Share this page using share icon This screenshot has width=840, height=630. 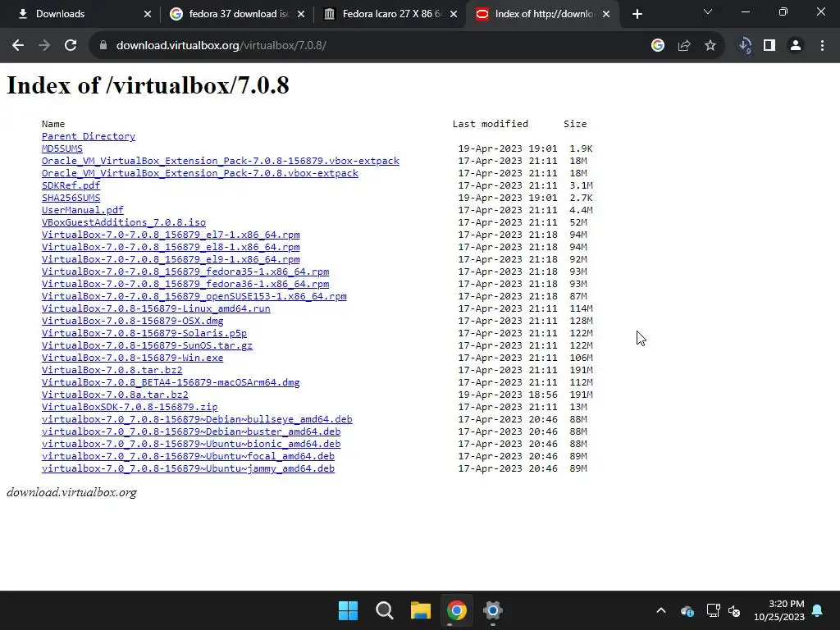[x=684, y=46]
